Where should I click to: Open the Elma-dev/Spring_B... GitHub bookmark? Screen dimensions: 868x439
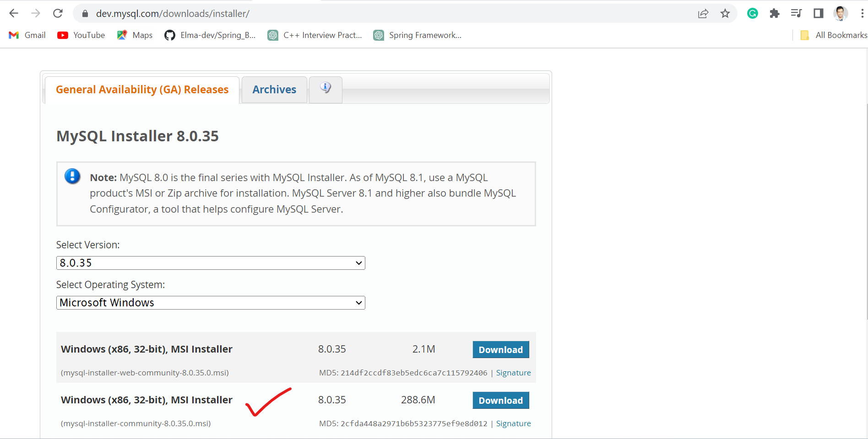coord(210,35)
